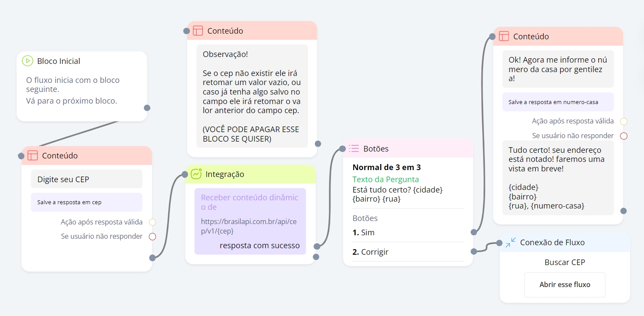
Task: Click the Botões block list icon
Action: point(354,149)
